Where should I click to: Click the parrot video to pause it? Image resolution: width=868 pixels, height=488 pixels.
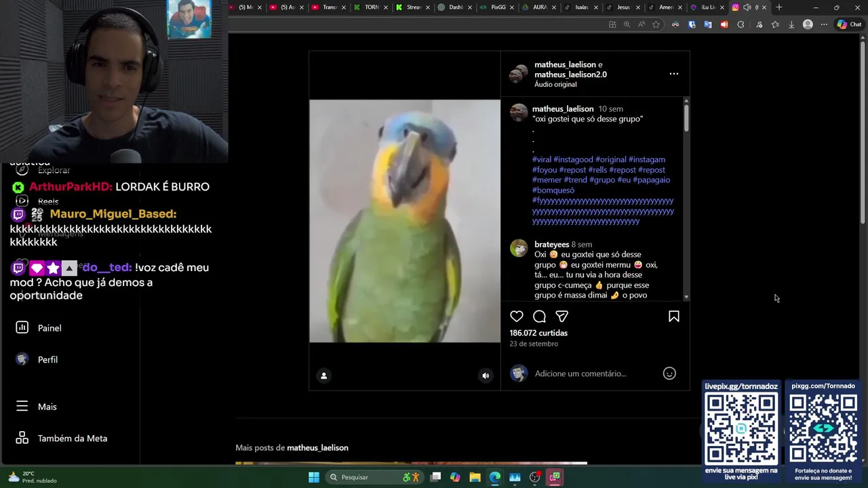click(x=405, y=221)
